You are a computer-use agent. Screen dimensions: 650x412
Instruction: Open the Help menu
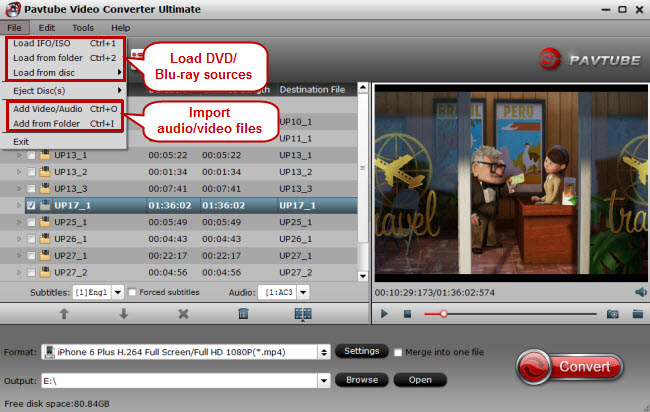(121, 28)
